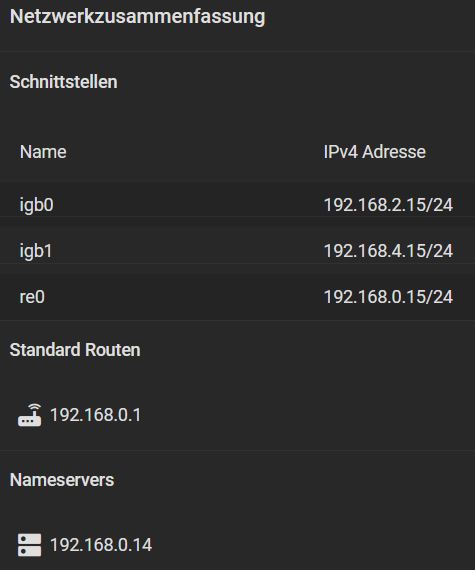The width and height of the screenshot is (475, 570).
Task: Click the Nameservers section heading
Action: 62,480
